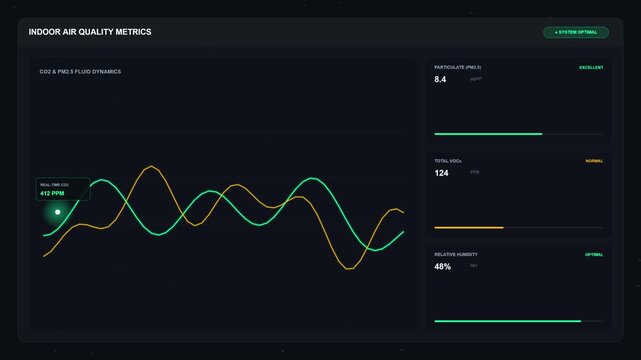Click the TOTAL VOCs card label
641x360 pixels.
448,161
